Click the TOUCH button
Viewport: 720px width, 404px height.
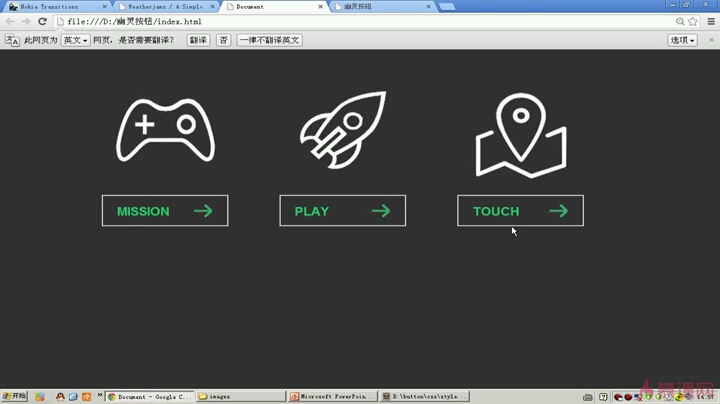click(520, 211)
